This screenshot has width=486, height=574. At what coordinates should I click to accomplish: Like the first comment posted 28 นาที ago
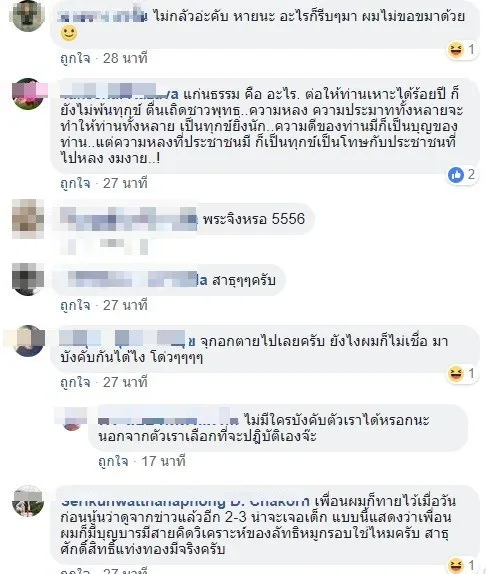tap(75, 59)
